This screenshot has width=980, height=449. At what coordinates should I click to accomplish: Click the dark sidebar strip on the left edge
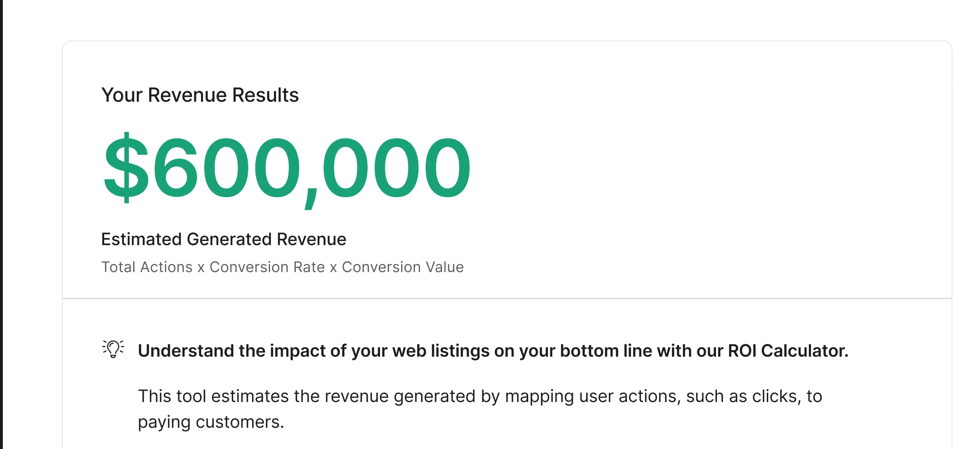coord(2,225)
